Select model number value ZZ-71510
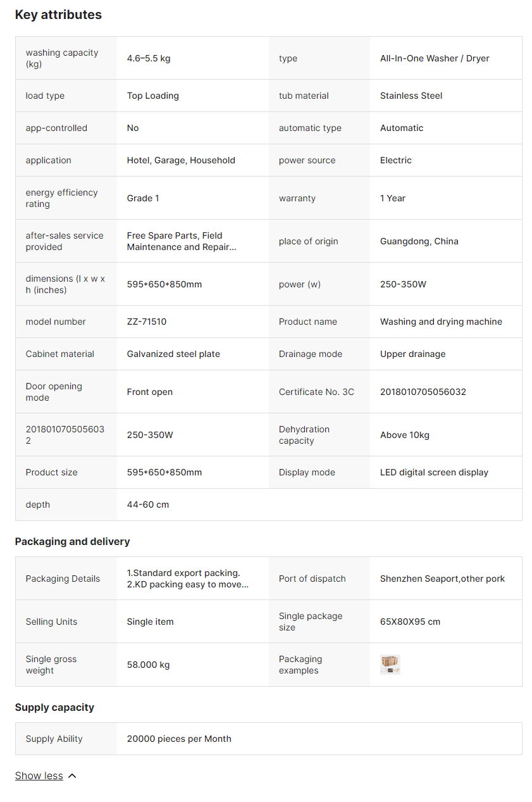532x802 pixels. tap(147, 322)
